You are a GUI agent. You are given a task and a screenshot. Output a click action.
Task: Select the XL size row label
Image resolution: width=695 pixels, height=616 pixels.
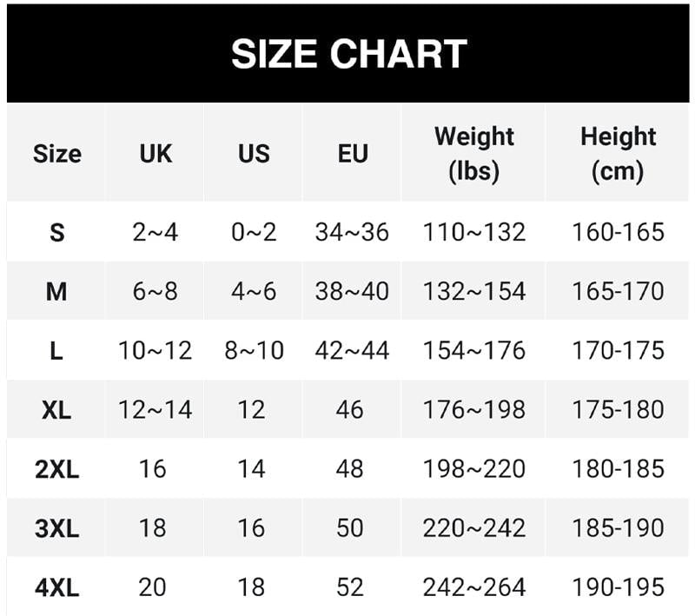pos(56,409)
